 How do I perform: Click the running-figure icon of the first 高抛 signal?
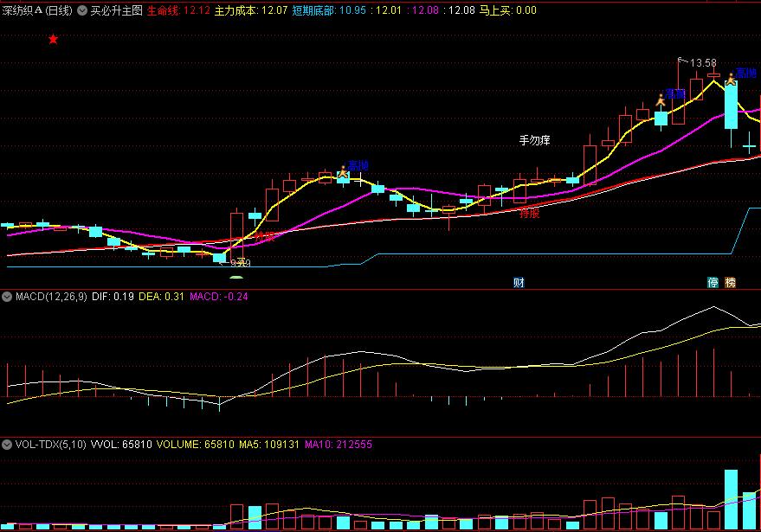pyautogui.click(x=343, y=170)
